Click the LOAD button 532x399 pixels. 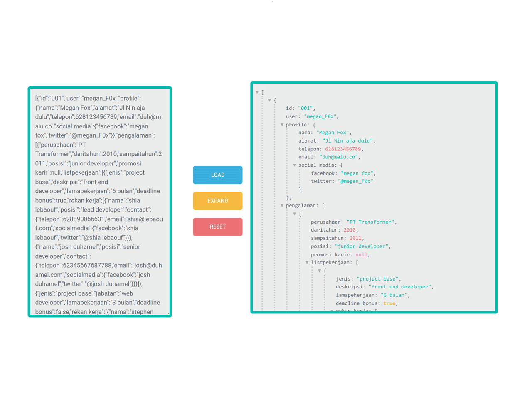click(217, 175)
